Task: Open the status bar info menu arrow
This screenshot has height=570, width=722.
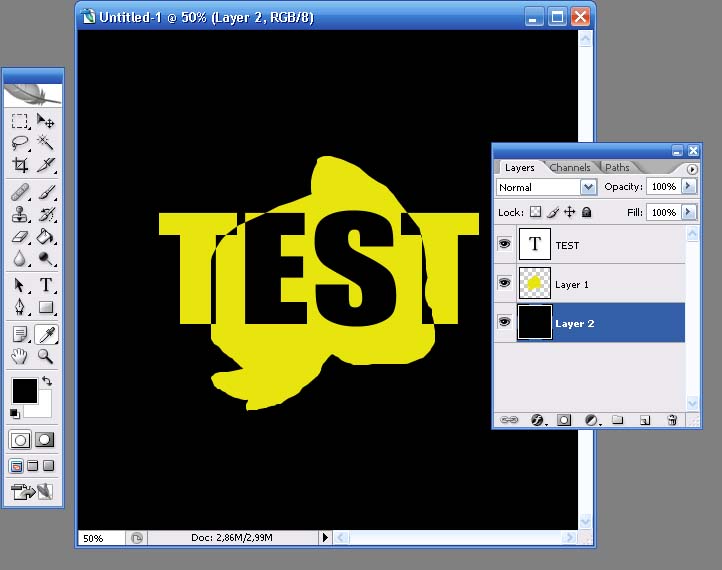Action: pyautogui.click(x=325, y=537)
